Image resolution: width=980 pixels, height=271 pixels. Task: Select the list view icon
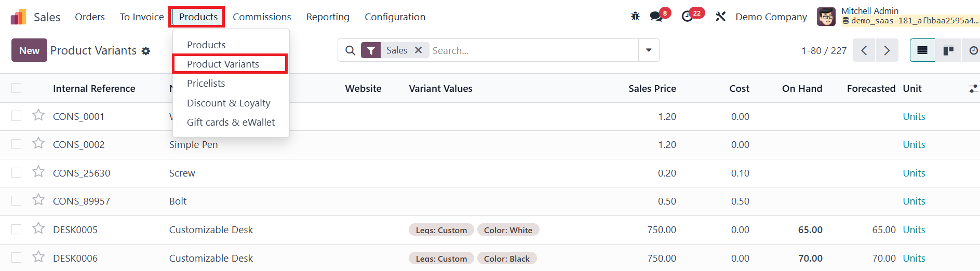(x=922, y=50)
